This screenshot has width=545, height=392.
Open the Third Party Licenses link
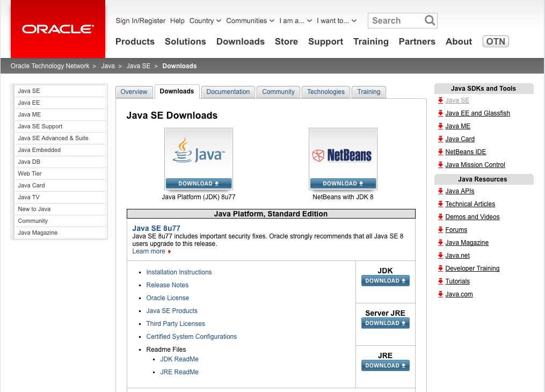[176, 324]
